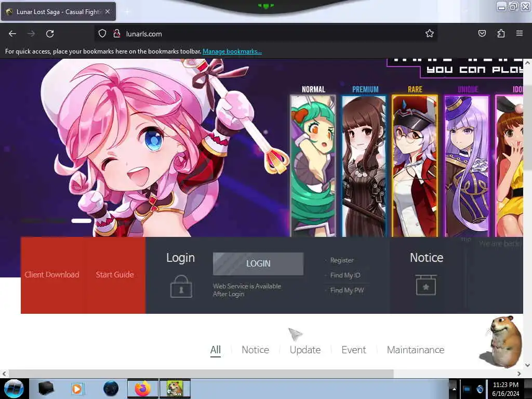
Task: Open the taskbar clock showing 11:23 PM
Action: tap(506, 389)
